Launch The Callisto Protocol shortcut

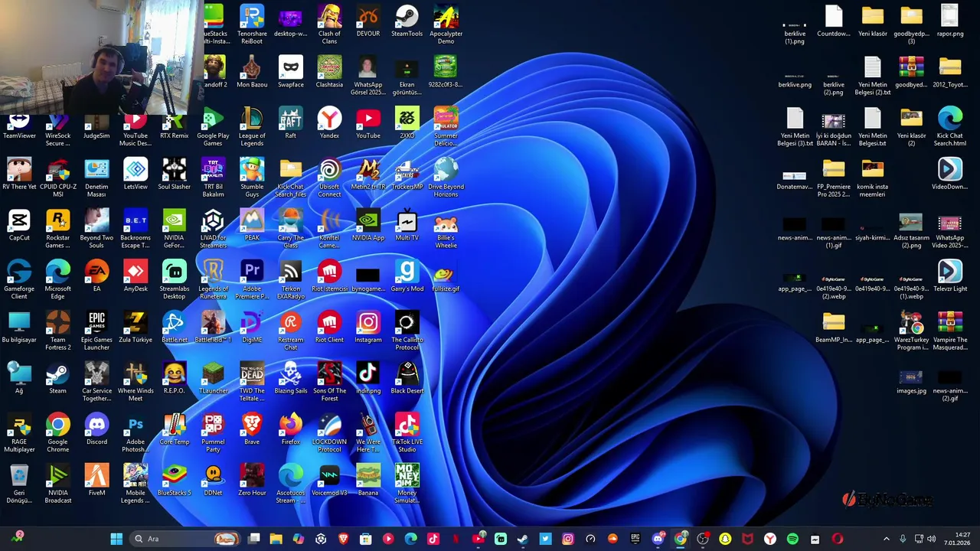tap(407, 331)
